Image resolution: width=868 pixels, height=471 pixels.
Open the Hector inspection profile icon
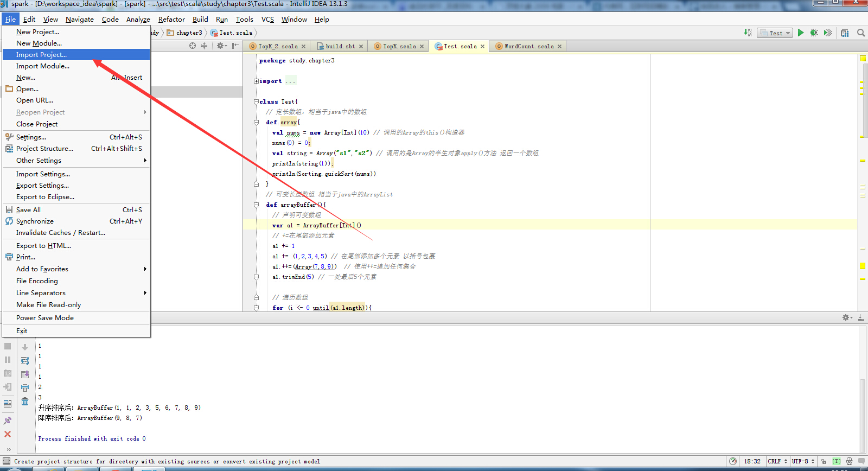click(849, 461)
